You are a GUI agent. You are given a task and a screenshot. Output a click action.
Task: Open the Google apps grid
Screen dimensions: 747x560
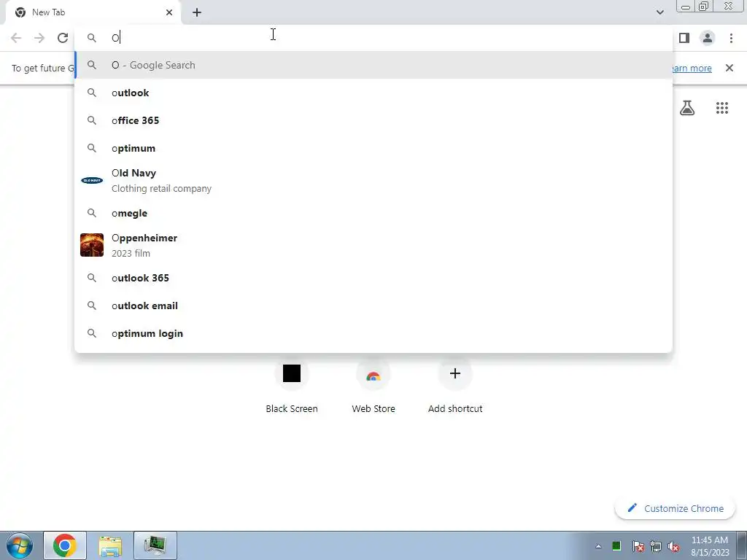pos(722,108)
